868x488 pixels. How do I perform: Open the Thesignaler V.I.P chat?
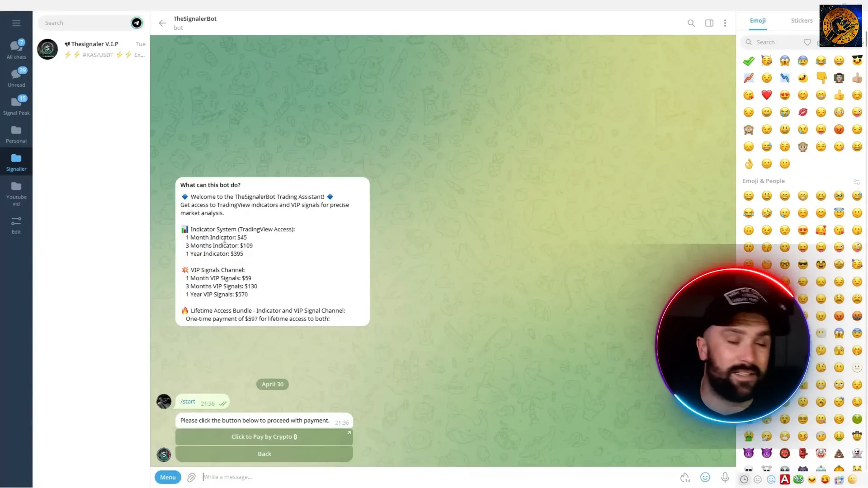click(x=91, y=49)
